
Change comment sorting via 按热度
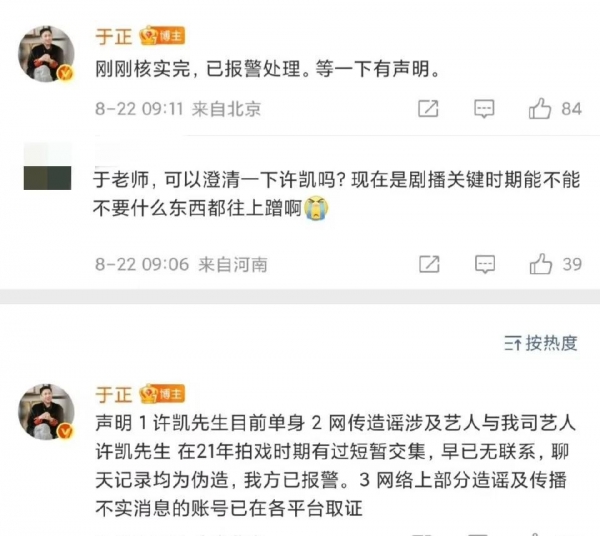coord(541,343)
